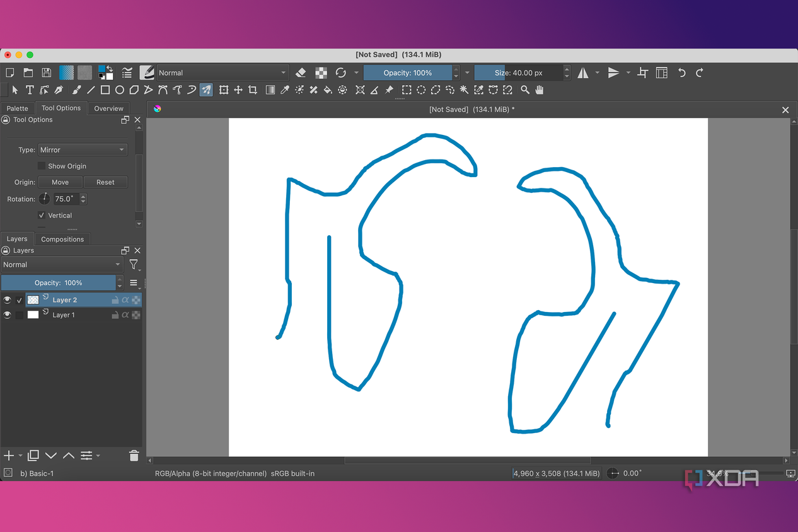
Task: Switch to the Tool Options tab
Action: 61,108
